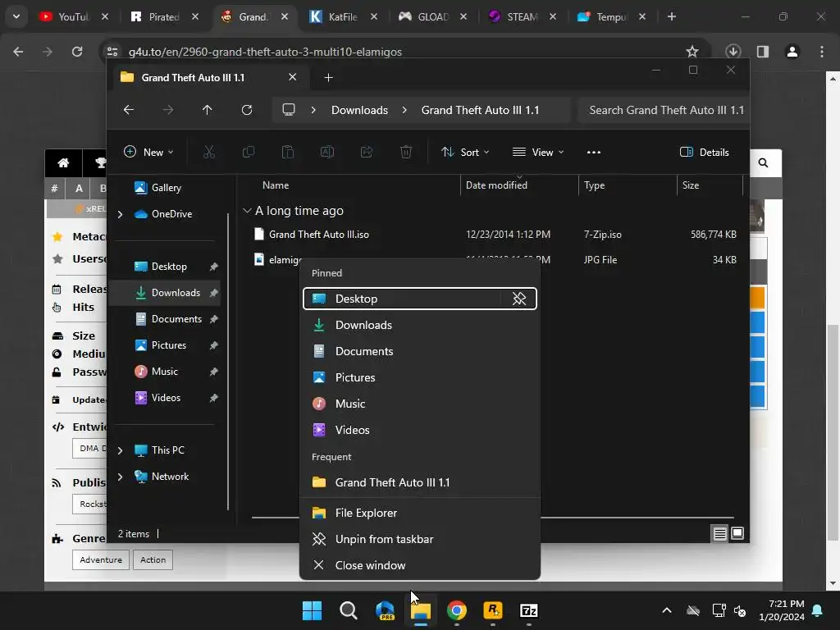Switch to large thumbnails view icon

(737, 533)
